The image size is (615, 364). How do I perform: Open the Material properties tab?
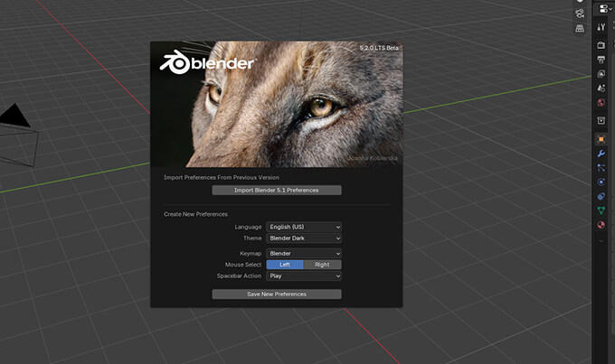601,225
